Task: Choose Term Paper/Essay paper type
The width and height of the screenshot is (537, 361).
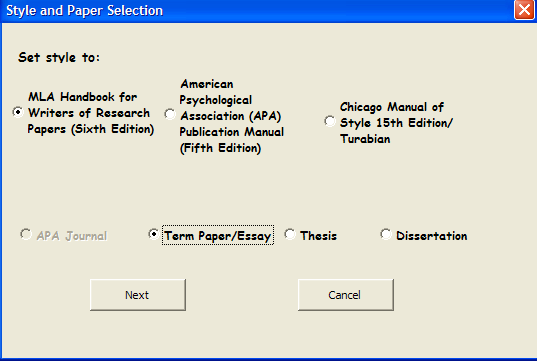Action: tap(153, 234)
